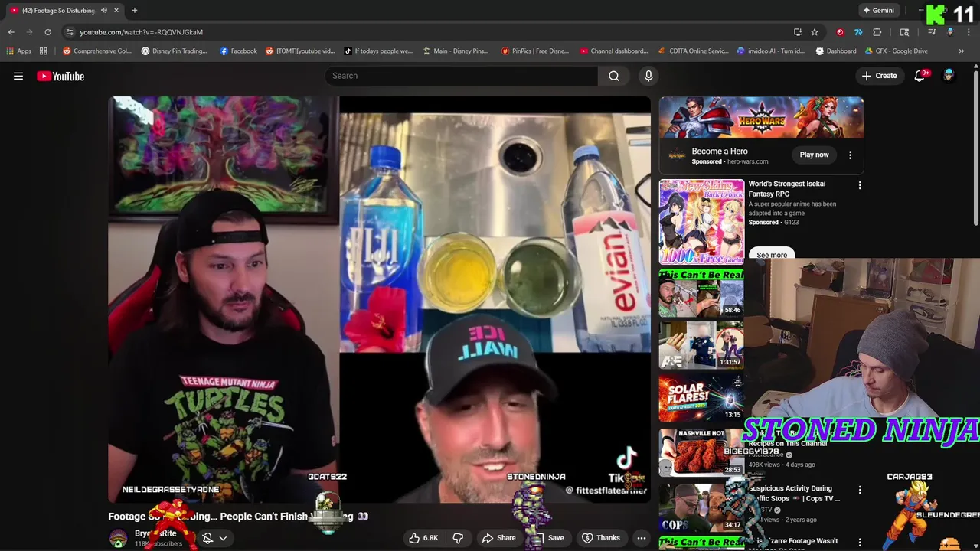
Task: Click the search magnifier button
Action: pos(614,76)
